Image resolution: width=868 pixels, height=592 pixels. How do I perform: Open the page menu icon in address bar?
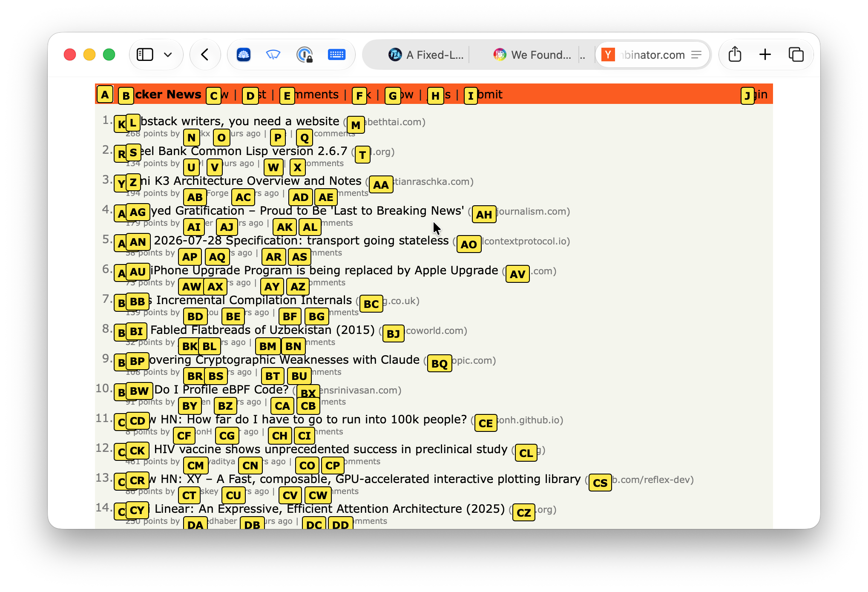(x=697, y=55)
